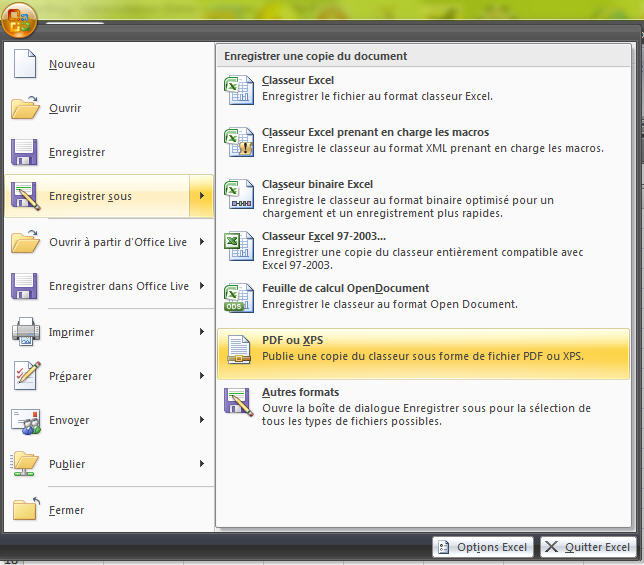The height and width of the screenshot is (565, 644).
Task: Click the Enregistrer sous floppy-with-pencil icon
Action: (x=25, y=196)
